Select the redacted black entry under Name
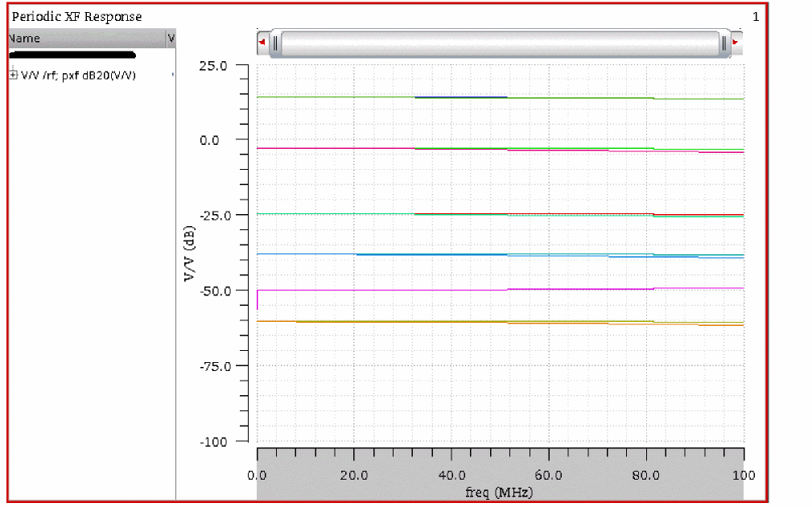Screen dimensions: 812x507 (x=72, y=56)
